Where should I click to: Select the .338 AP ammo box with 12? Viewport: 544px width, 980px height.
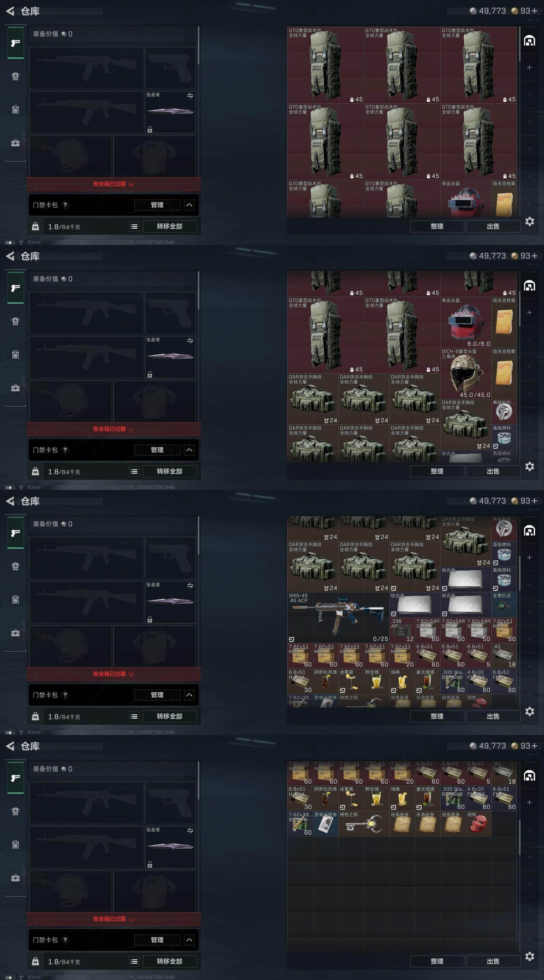(402, 631)
